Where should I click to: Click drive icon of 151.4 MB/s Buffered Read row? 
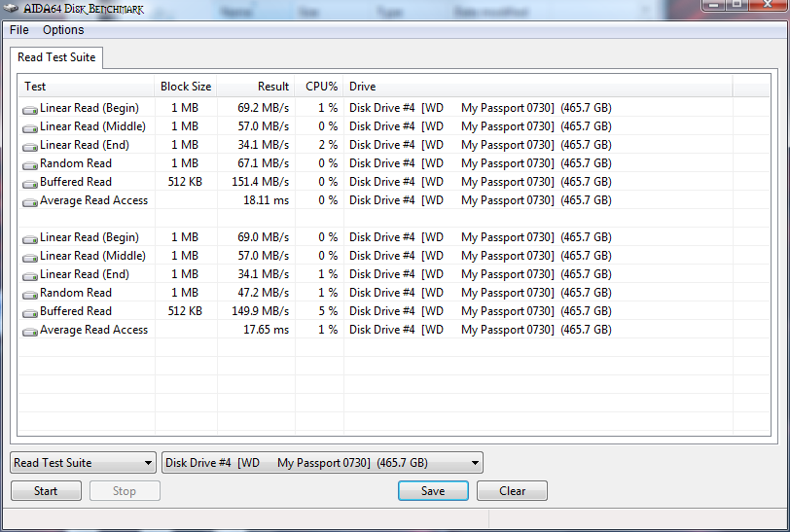pos(30,184)
